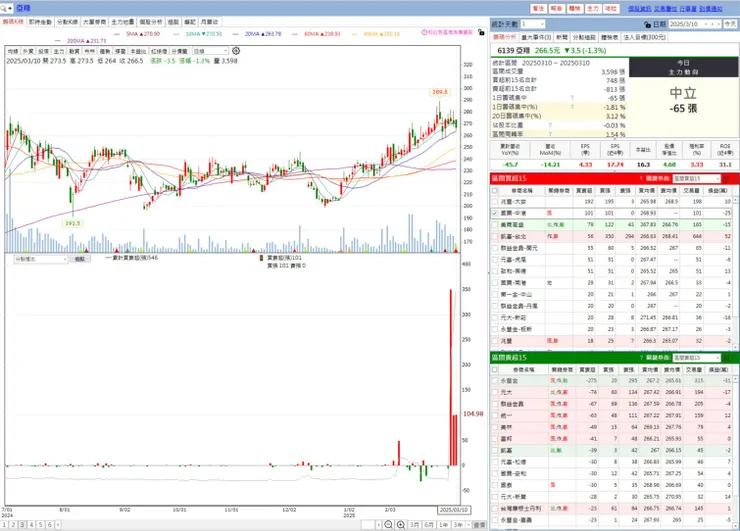The height and width of the screenshot is (531, 740).
Task: Open 關鍵券商 dropdown in sell panel
Action: point(697,358)
